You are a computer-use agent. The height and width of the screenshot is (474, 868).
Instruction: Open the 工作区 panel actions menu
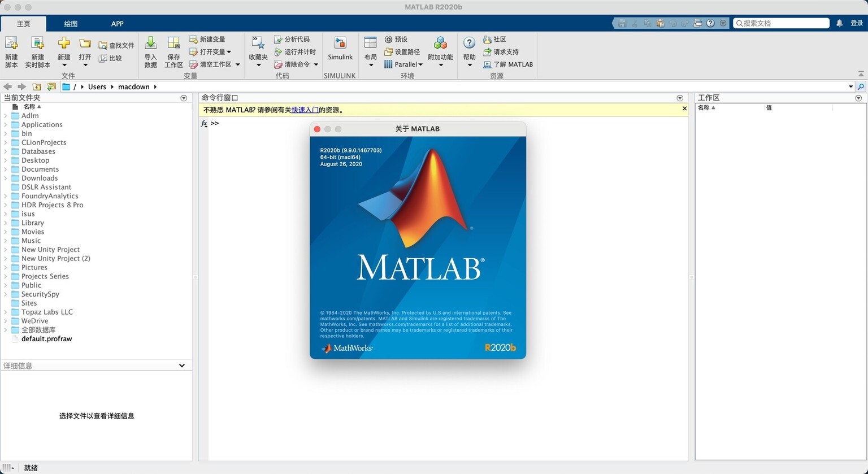point(858,98)
